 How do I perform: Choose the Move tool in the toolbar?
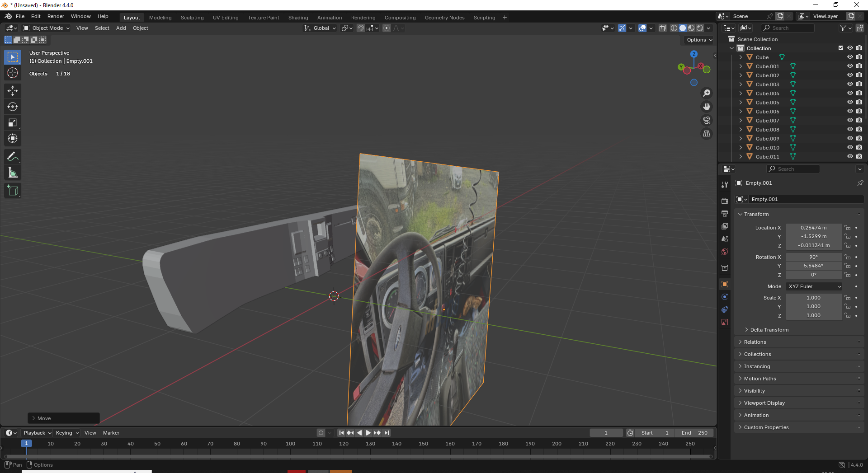(13, 91)
